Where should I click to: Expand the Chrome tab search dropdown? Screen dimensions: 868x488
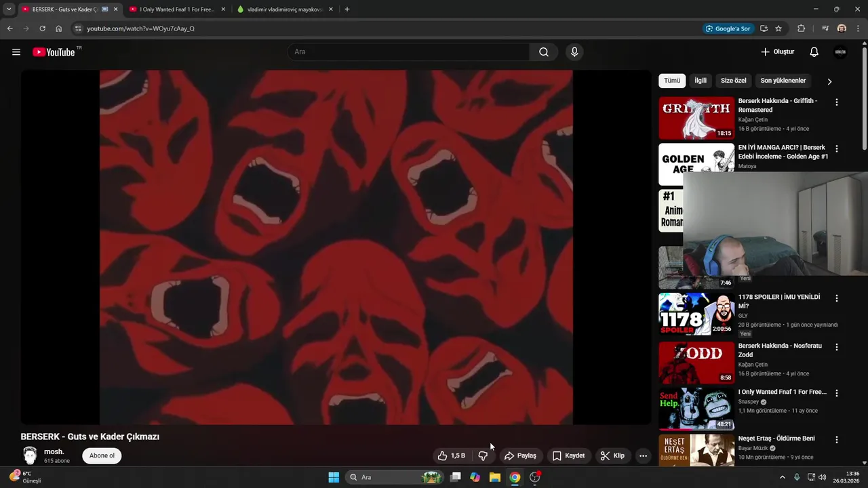point(9,9)
